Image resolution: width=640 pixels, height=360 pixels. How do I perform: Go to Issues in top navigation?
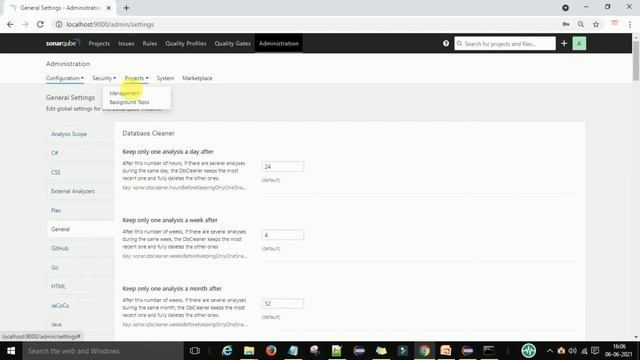126,43
